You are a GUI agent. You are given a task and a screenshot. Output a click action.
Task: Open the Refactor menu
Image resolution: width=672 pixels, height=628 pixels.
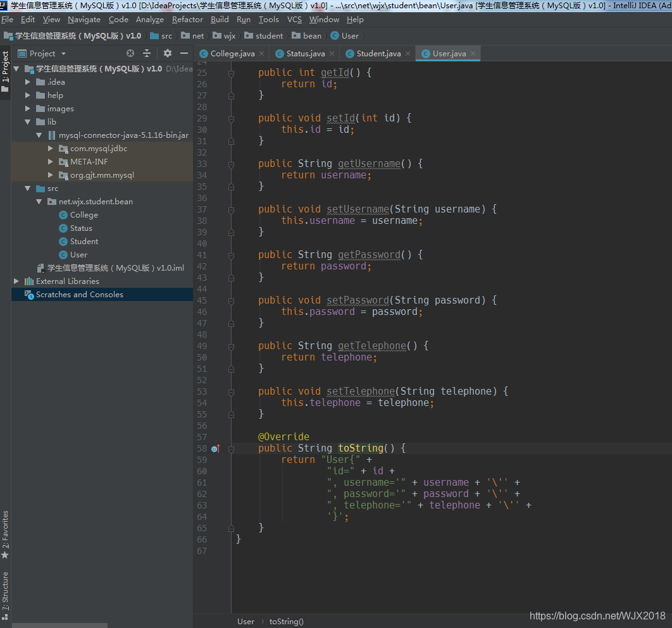187,20
